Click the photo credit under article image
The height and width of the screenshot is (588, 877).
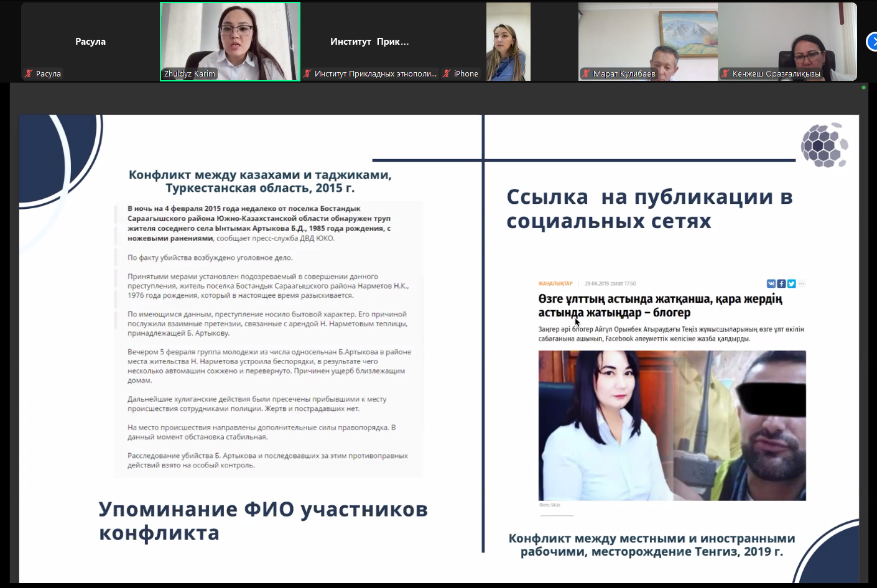[550, 505]
